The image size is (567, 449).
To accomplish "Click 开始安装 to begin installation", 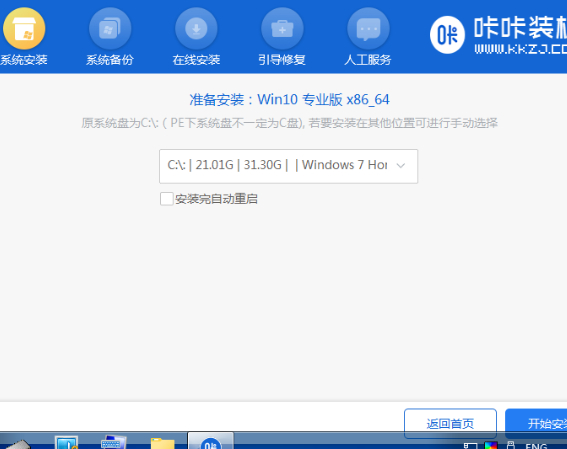I will point(536,423).
